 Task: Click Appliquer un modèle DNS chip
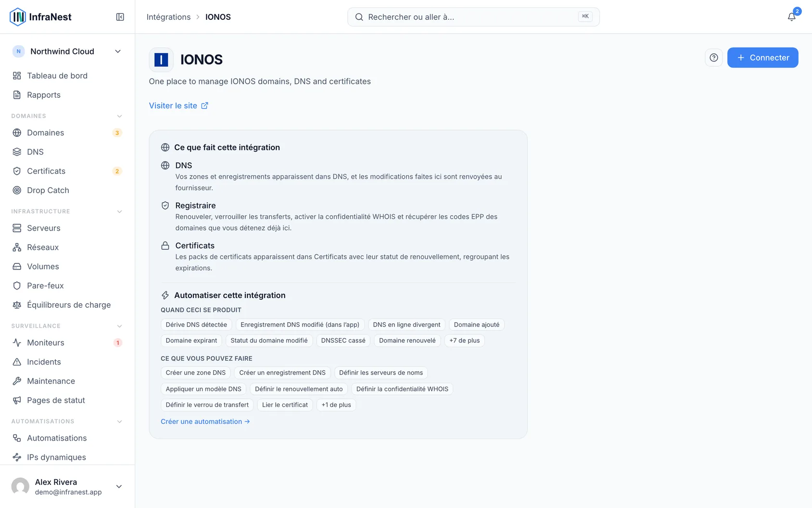pyautogui.click(x=203, y=389)
